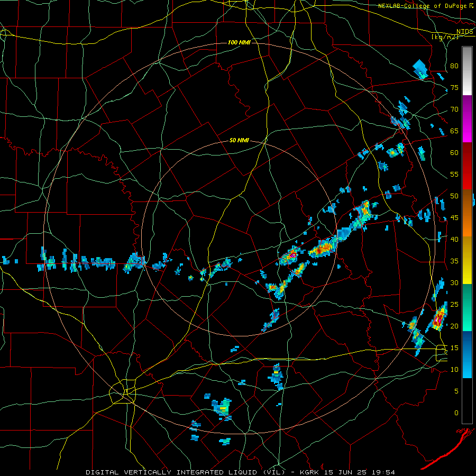Click the kg/m2 units label
This screenshot has height=476, width=476.
(x=445, y=37)
